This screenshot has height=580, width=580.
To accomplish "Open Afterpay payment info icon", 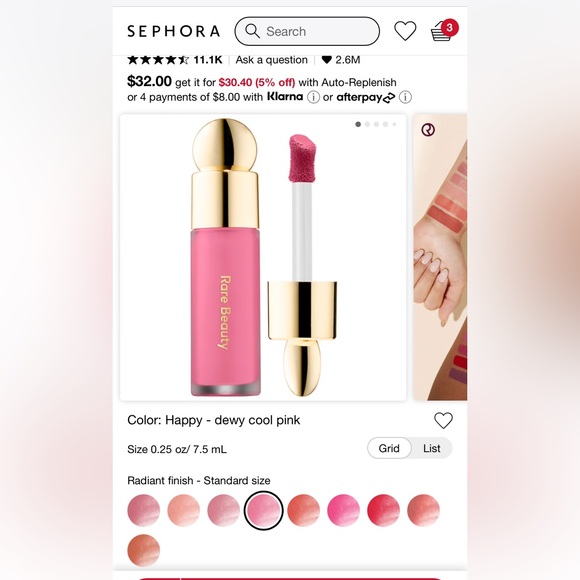I will (405, 97).
